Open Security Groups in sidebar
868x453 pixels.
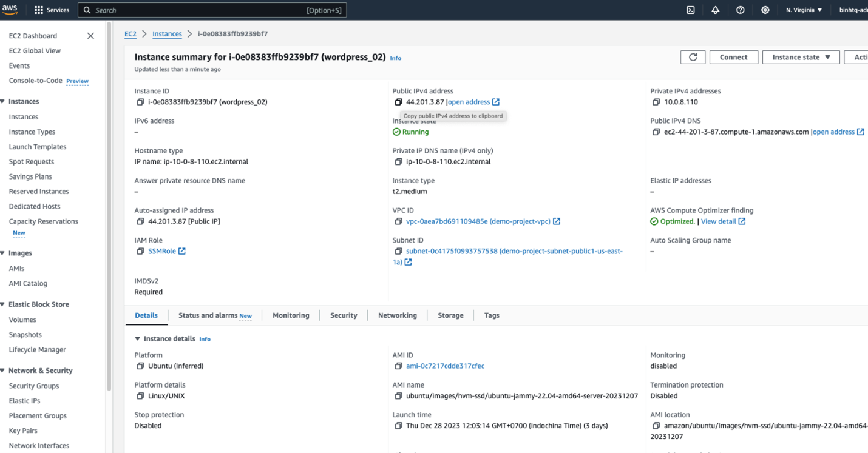point(34,386)
